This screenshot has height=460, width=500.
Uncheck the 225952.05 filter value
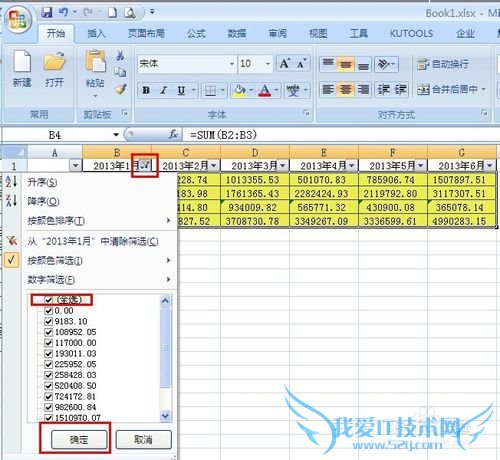(49, 364)
